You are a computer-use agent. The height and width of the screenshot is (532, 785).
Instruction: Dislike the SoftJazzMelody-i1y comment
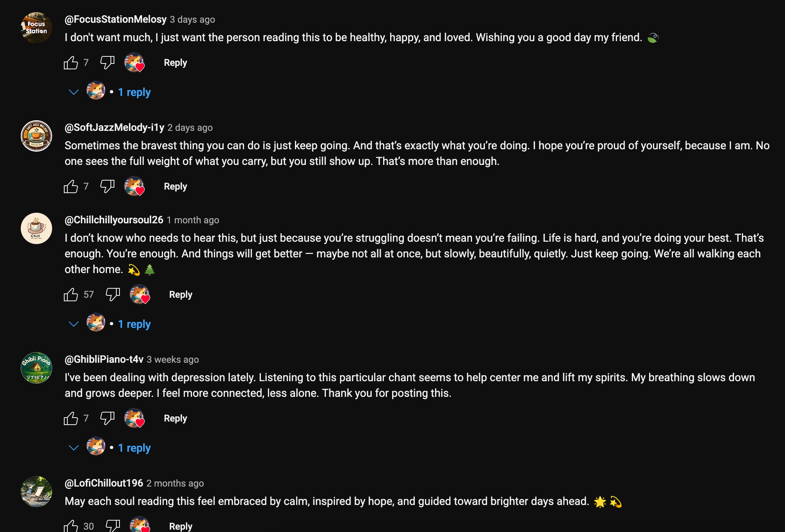107,186
